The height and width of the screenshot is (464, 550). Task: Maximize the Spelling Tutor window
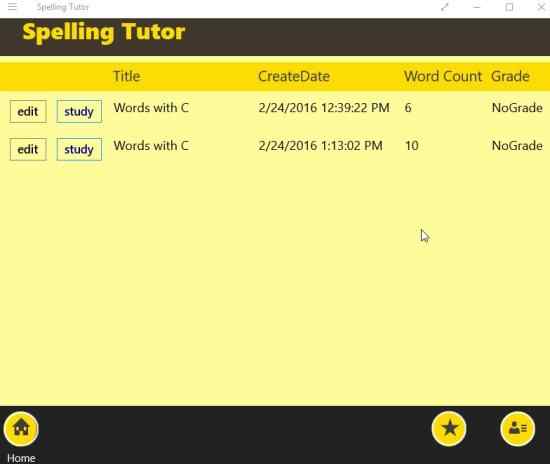509,7
